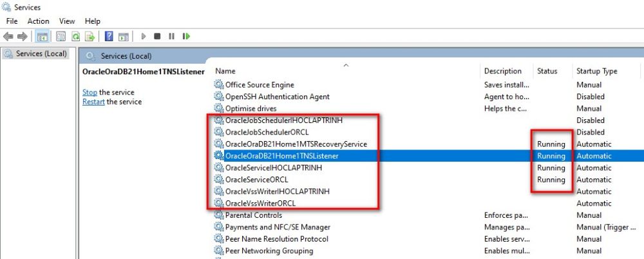Screen dimensions: 644x259
Task: Open the Help menu
Action: (x=92, y=21)
